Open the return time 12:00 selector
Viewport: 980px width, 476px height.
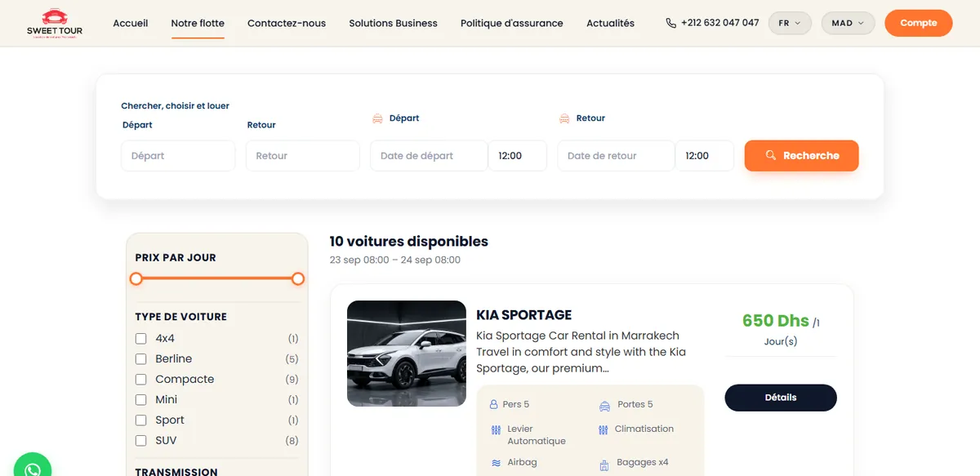[705, 156]
